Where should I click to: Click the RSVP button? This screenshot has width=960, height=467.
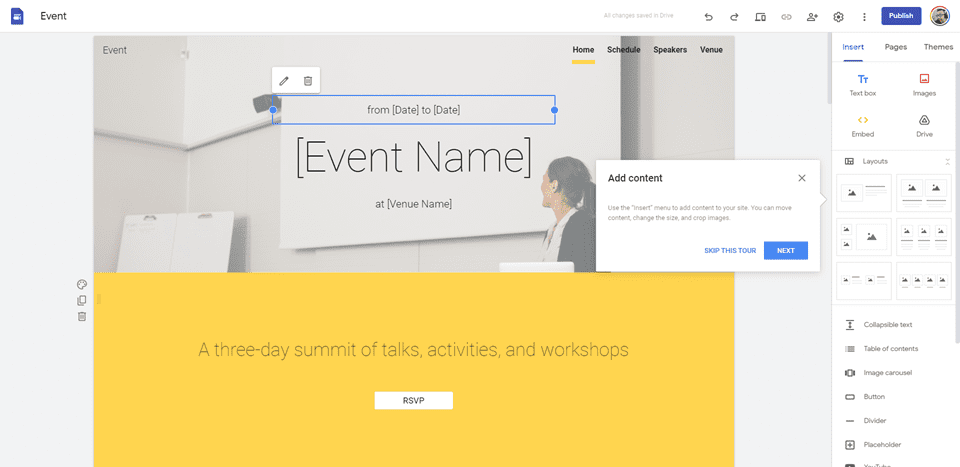414,400
